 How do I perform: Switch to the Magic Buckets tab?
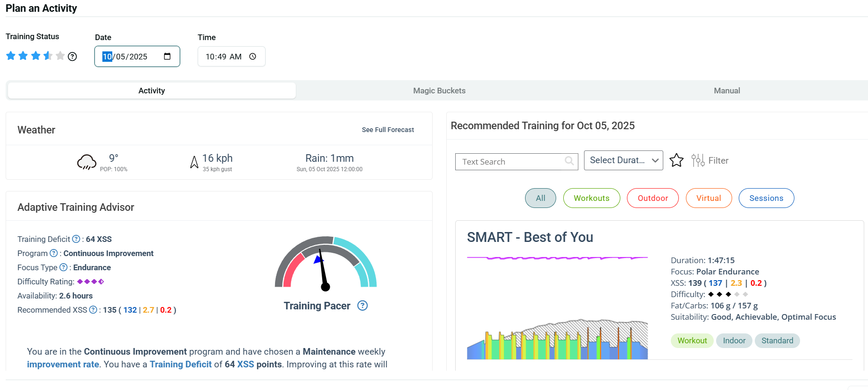tap(439, 91)
